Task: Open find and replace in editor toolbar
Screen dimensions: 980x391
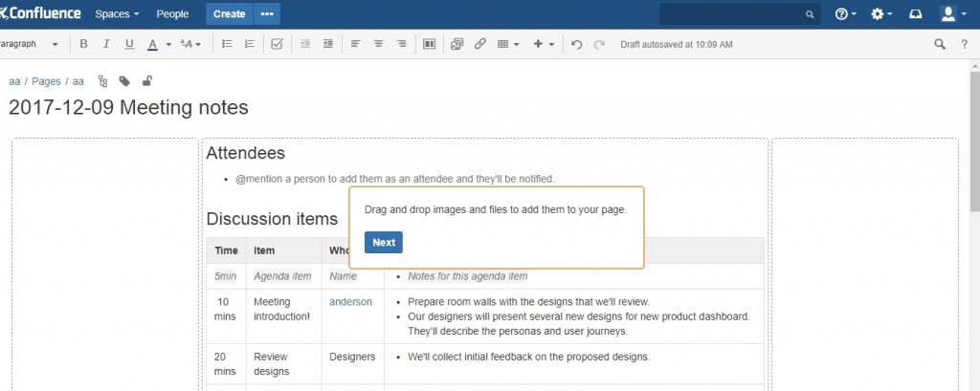Action: [x=940, y=44]
